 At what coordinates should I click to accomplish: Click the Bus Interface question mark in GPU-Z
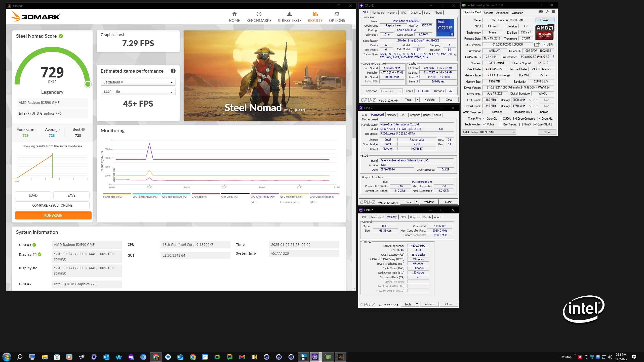point(553,57)
